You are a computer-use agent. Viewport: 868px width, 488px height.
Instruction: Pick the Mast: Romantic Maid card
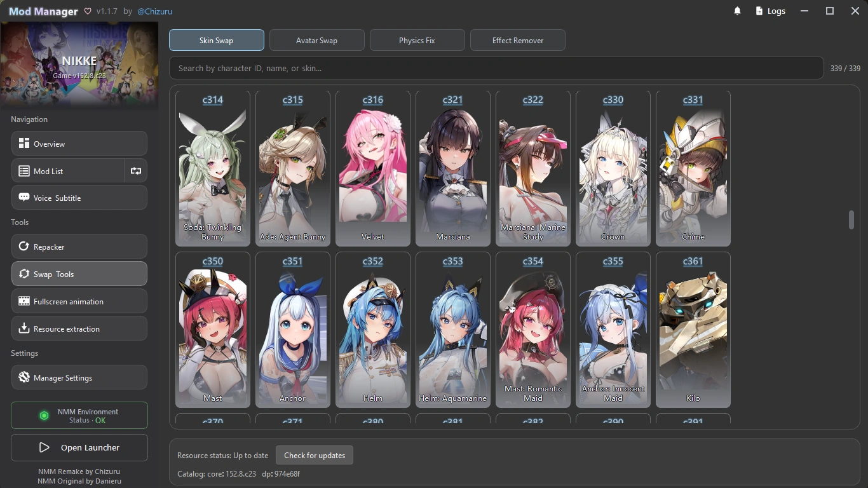point(533,330)
